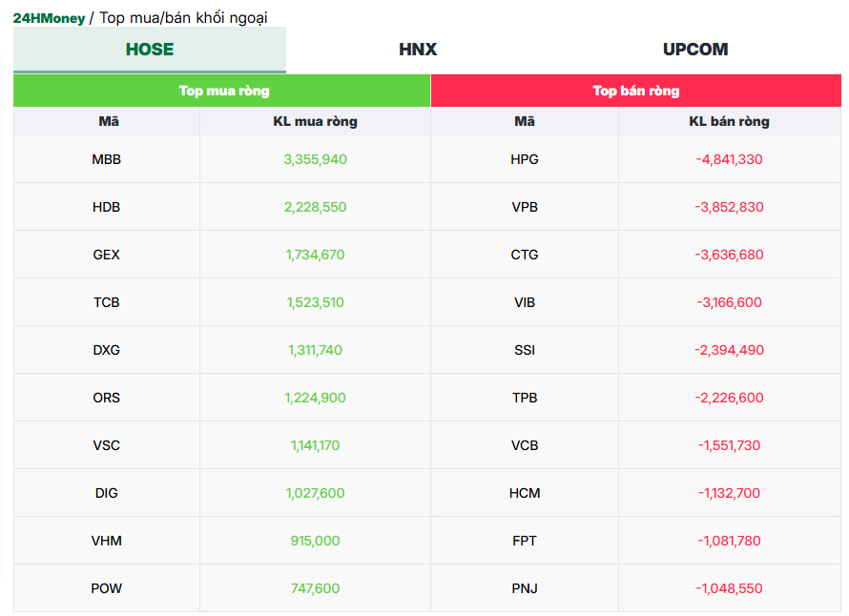Select stock code TPB
The image size is (849, 616).
click(525, 398)
